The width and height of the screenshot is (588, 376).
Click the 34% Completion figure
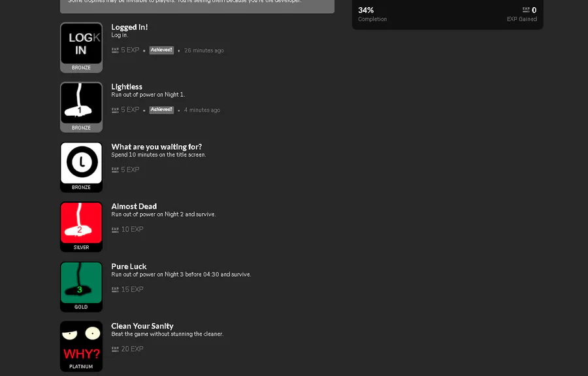click(x=366, y=10)
